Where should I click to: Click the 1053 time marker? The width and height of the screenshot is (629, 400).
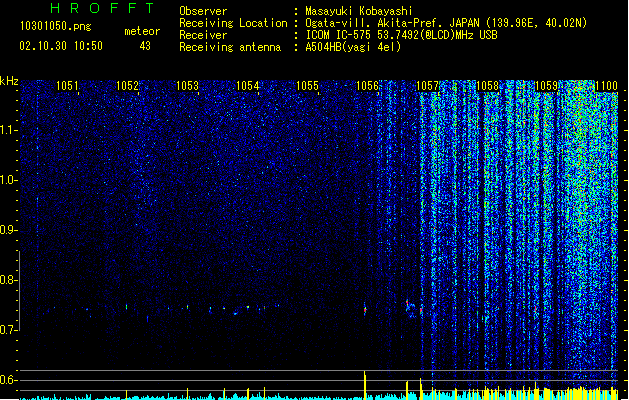coord(187,86)
